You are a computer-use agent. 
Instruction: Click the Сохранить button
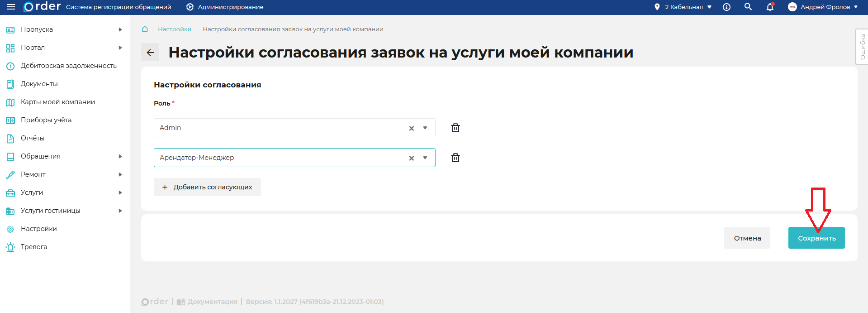[x=816, y=238]
